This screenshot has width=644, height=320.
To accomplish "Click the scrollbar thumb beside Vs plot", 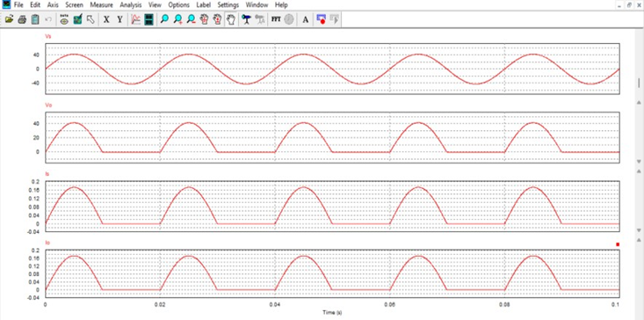I will pyautogui.click(x=639, y=83).
